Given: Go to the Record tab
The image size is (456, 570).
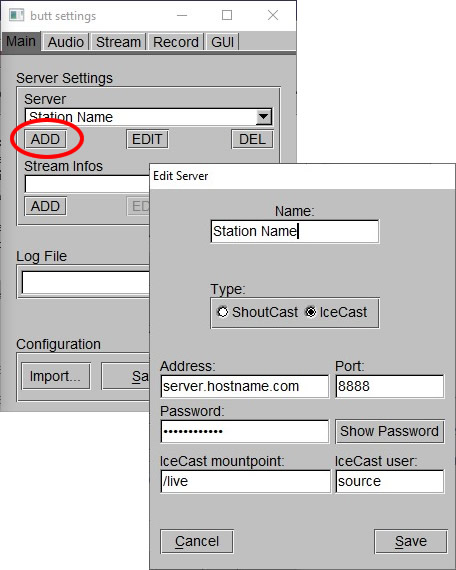Looking at the screenshot, I should point(176,42).
